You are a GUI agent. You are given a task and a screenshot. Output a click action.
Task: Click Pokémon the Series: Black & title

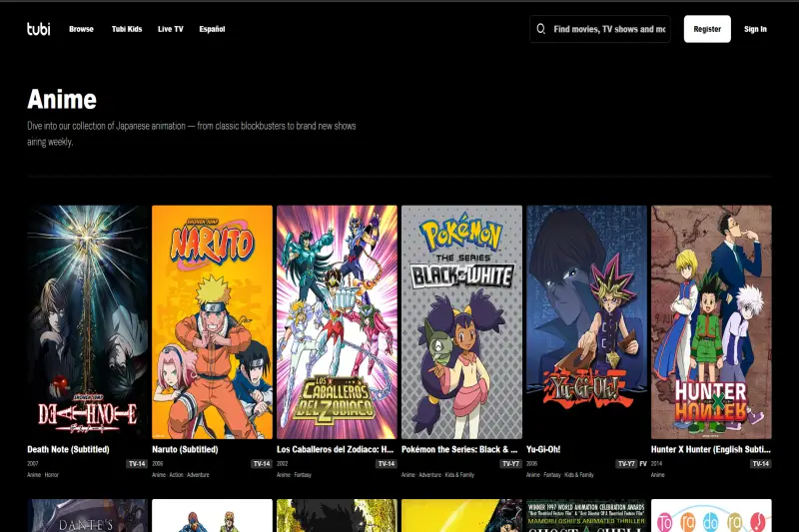point(459,449)
